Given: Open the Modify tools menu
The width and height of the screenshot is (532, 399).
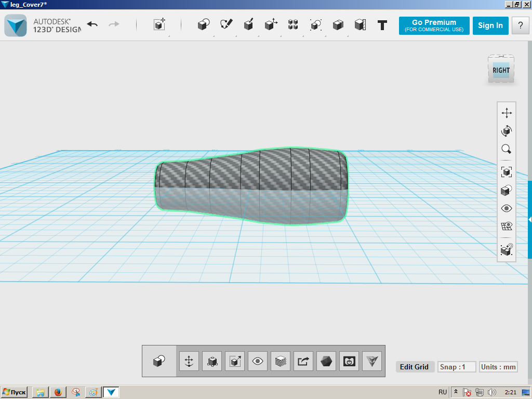Looking at the screenshot, I should click(271, 25).
